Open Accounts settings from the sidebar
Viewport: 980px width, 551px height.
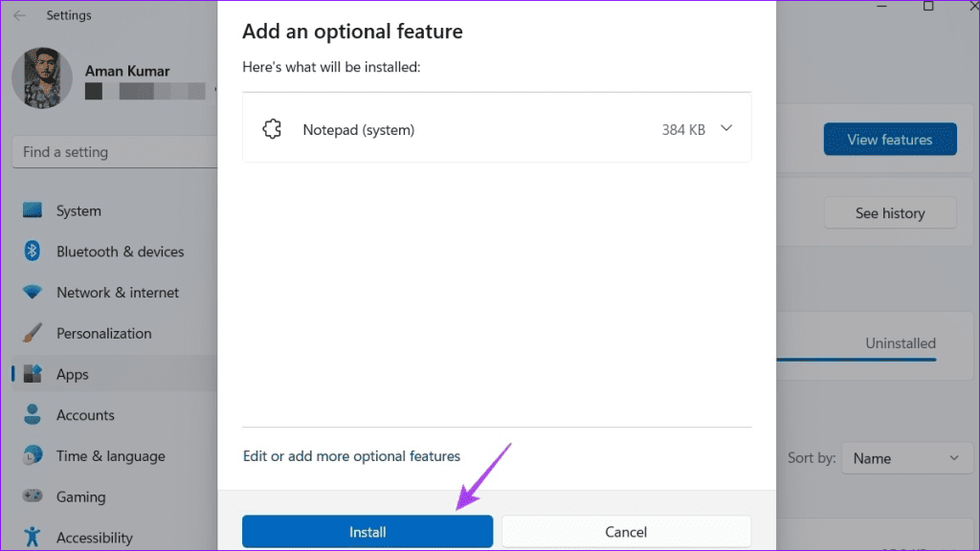pos(85,415)
